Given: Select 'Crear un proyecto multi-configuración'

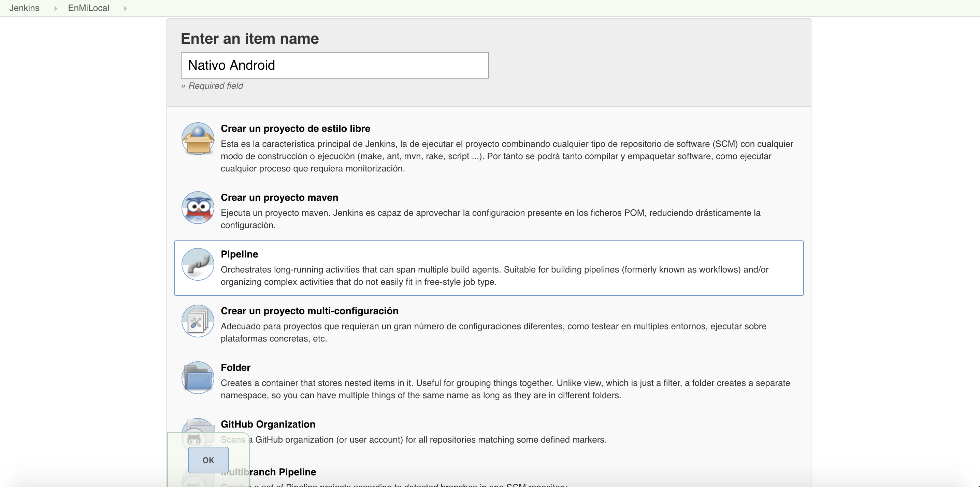Looking at the screenshot, I should [x=309, y=311].
